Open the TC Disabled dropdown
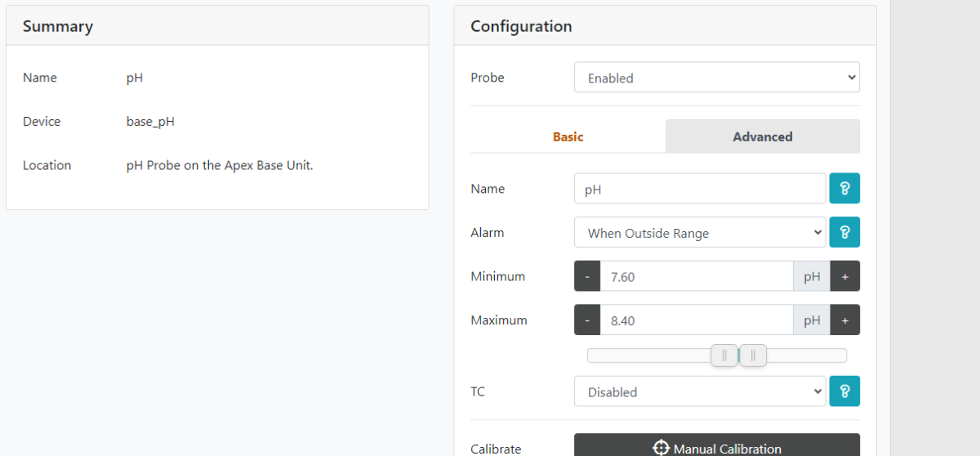The image size is (980, 456). pos(700,391)
